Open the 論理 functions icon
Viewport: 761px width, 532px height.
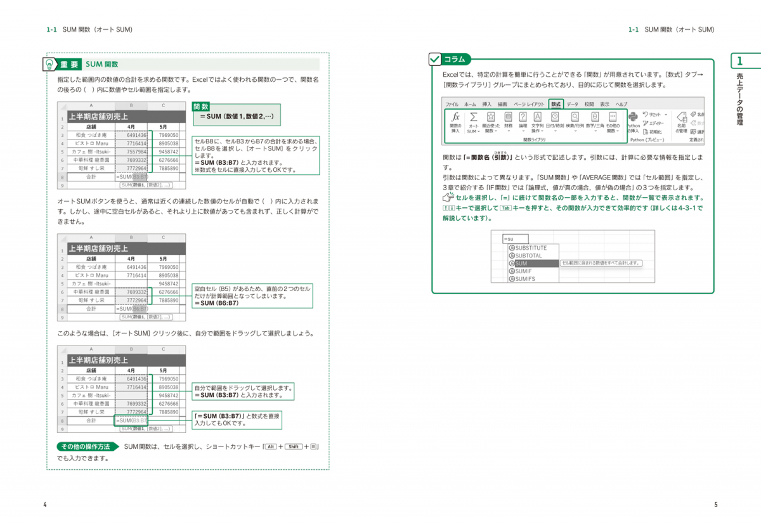click(523, 118)
